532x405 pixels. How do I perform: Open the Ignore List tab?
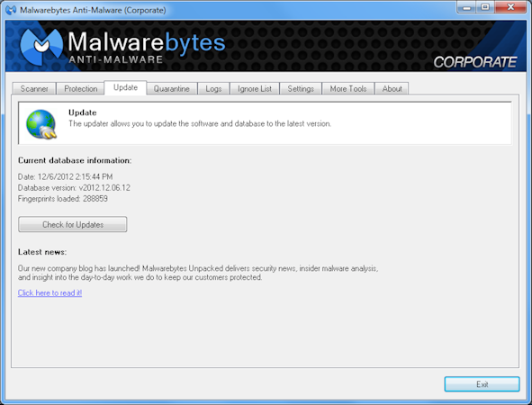(x=255, y=88)
